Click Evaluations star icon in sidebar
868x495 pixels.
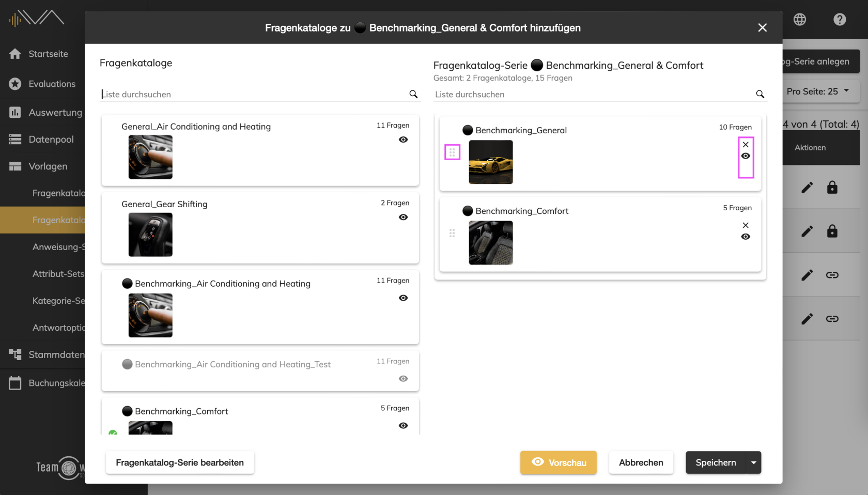click(15, 84)
